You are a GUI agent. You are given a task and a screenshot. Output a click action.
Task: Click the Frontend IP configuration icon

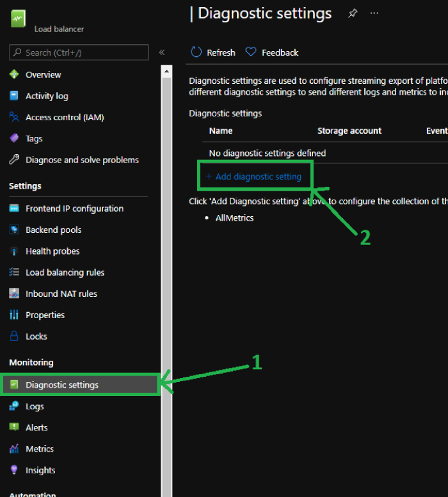pyautogui.click(x=14, y=209)
